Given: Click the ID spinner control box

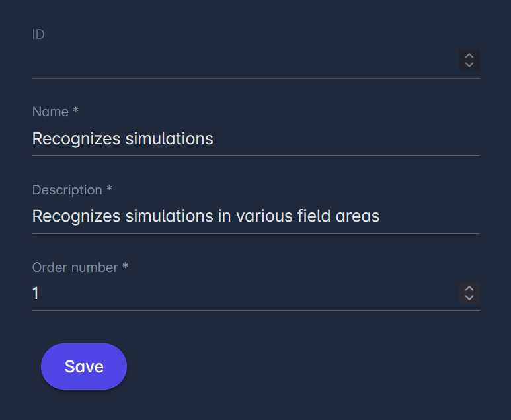Looking at the screenshot, I should pos(469,60).
